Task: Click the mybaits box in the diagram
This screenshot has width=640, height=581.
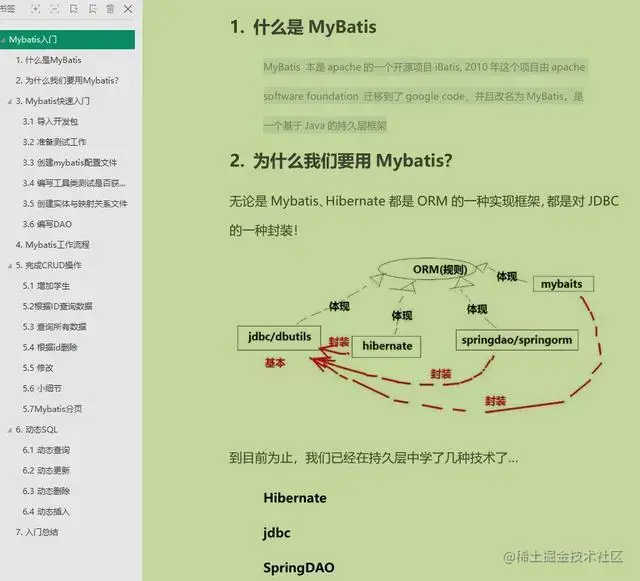Action: (563, 284)
